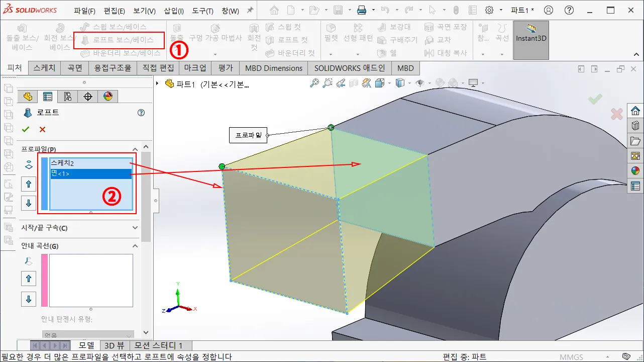The height and width of the screenshot is (362, 644).
Task: Expand the 파트1 flyout feature tree
Action: pos(158,83)
